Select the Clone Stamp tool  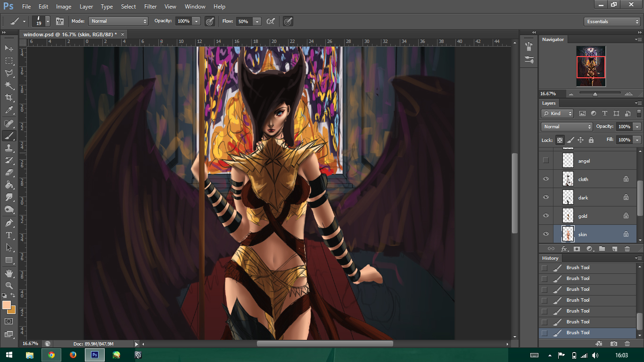click(x=9, y=148)
